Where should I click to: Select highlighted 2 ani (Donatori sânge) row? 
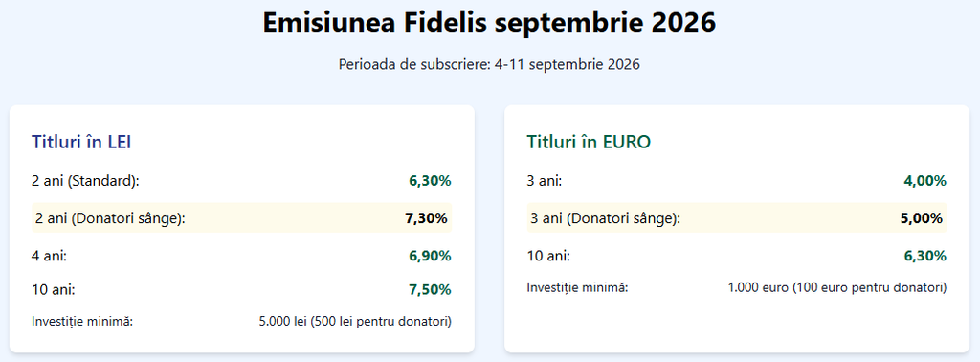click(x=242, y=218)
